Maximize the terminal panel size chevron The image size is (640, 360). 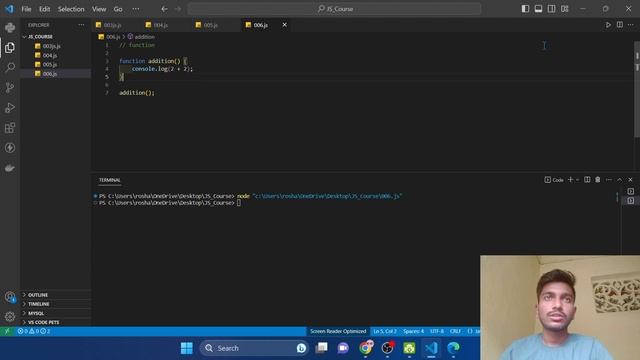point(620,180)
